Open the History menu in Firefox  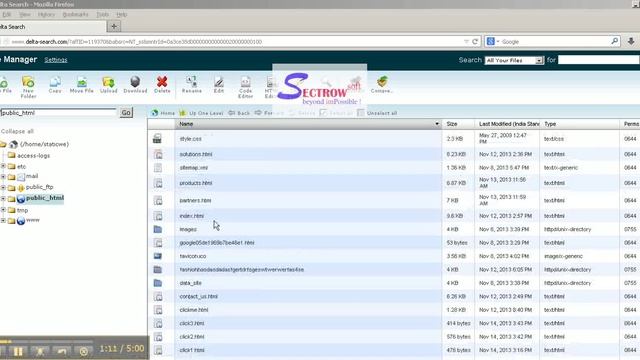pyautogui.click(x=46, y=15)
